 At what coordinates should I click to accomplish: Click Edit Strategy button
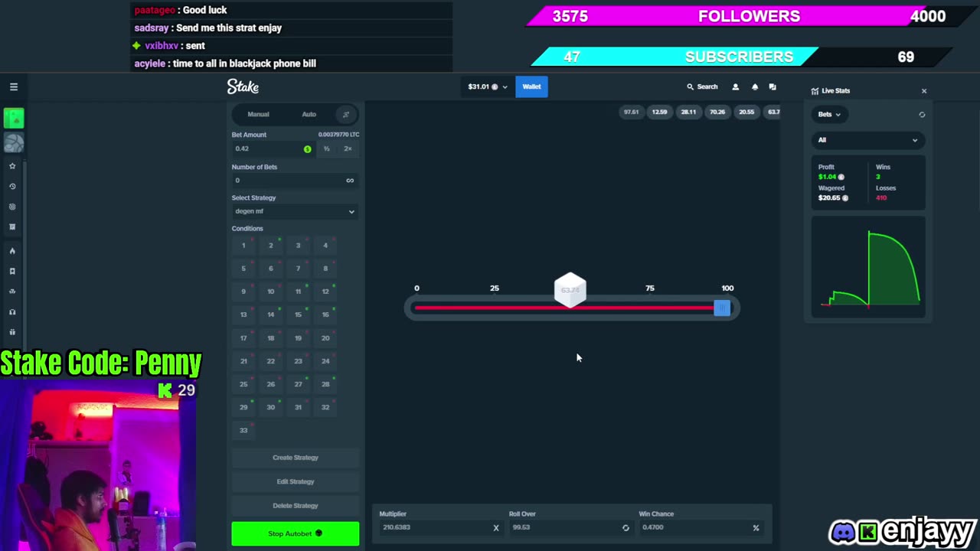295,481
